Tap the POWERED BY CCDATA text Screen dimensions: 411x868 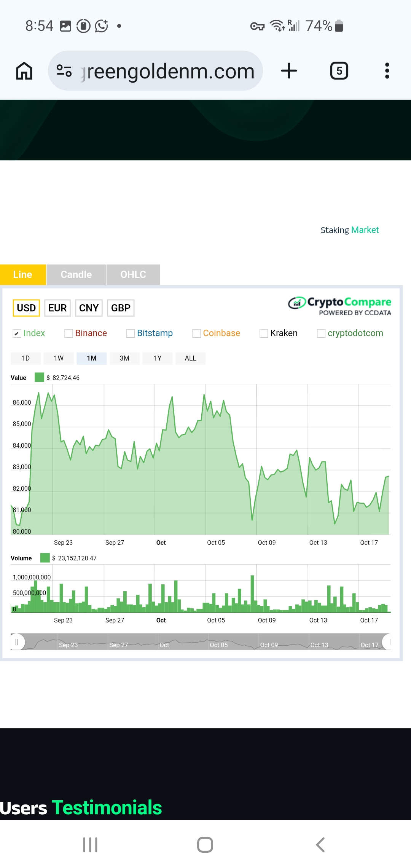(x=355, y=313)
